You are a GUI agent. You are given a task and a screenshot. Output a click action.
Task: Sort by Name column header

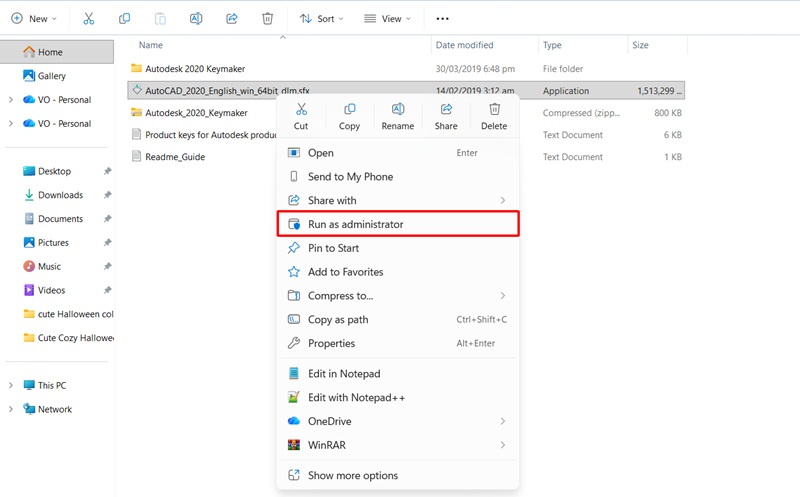coord(151,45)
